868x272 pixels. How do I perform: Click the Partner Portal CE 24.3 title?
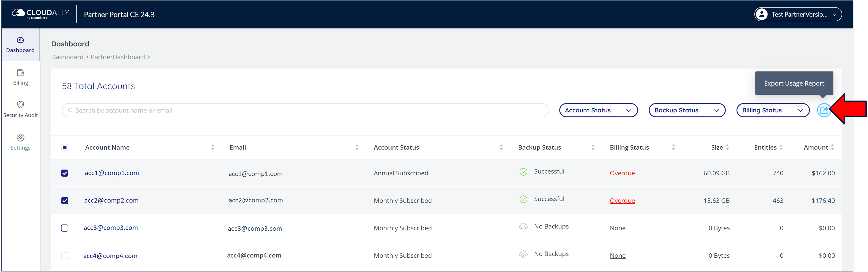pos(119,15)
